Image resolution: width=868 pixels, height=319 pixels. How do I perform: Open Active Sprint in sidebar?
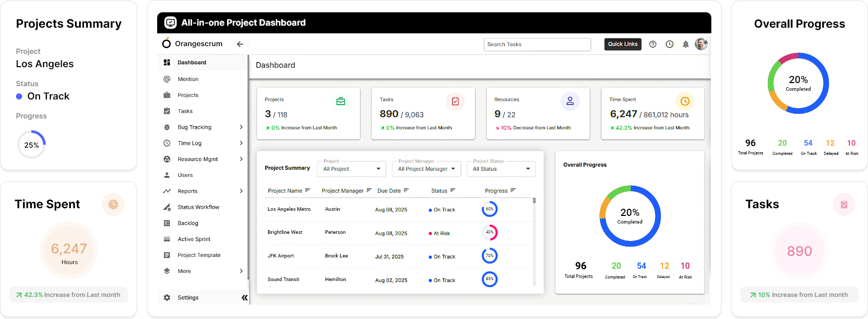194,239
